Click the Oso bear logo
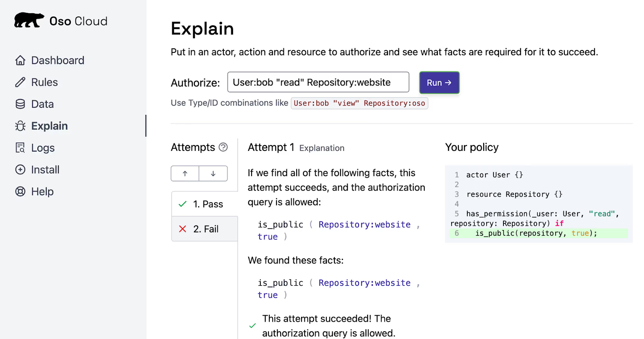This screenshot has width=644, height=339. tap(29, 20)
